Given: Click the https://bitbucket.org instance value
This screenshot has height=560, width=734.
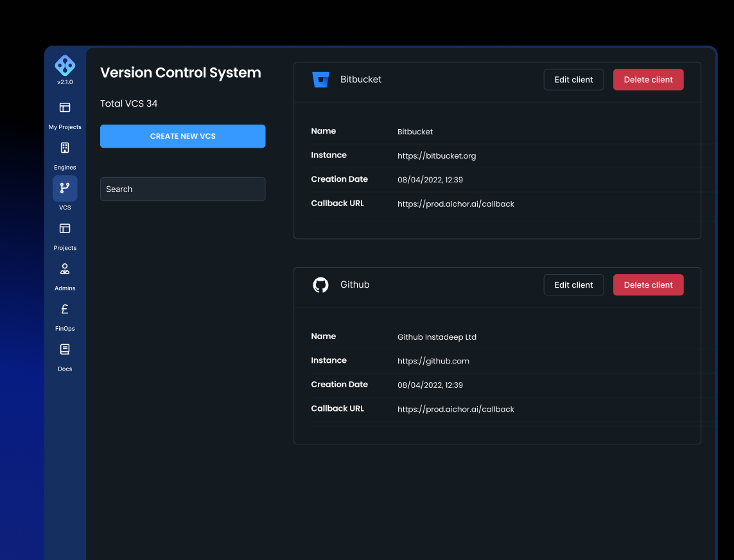Looking at the screenshot, I should pyautogui.click(x=437, y=155).
